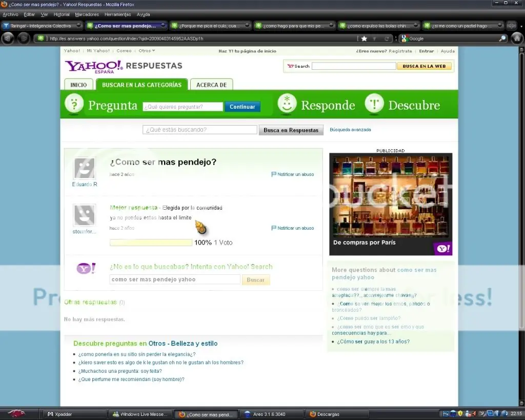The image size is (525, 420).
Task: Open the stormlor answerer avatar image
Action: [85, 215]
